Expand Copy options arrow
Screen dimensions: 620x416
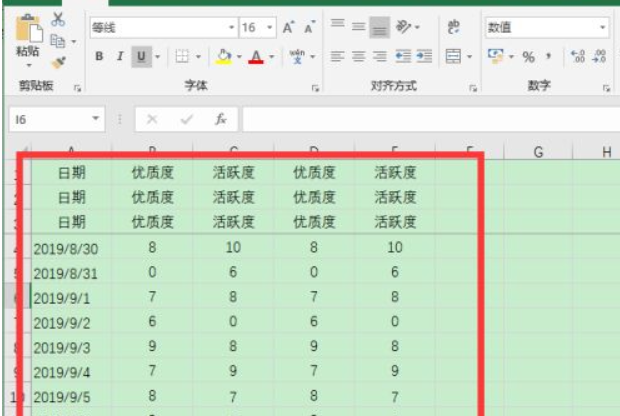click(74, 41)
